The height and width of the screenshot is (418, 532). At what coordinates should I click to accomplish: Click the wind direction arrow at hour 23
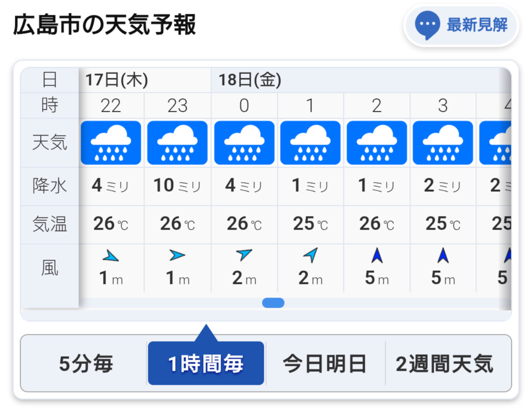177,255
